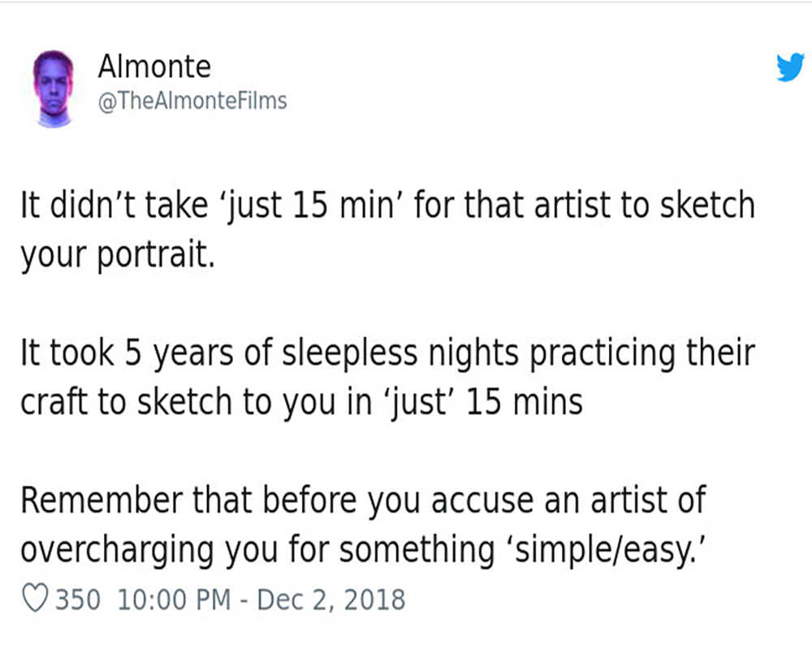Open the 10:00 PM timestamp
The width and height of the screenshot is (812, 650).
[173, 600]
